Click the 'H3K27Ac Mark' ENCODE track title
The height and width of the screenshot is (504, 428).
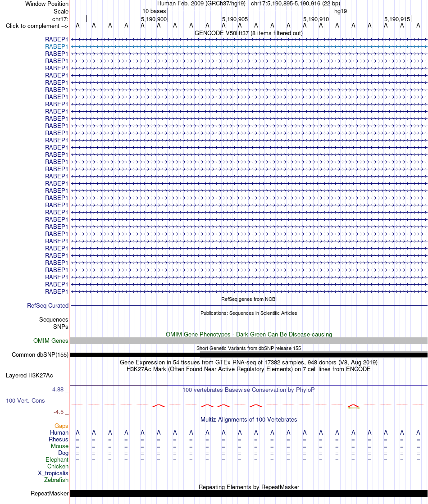249,369
